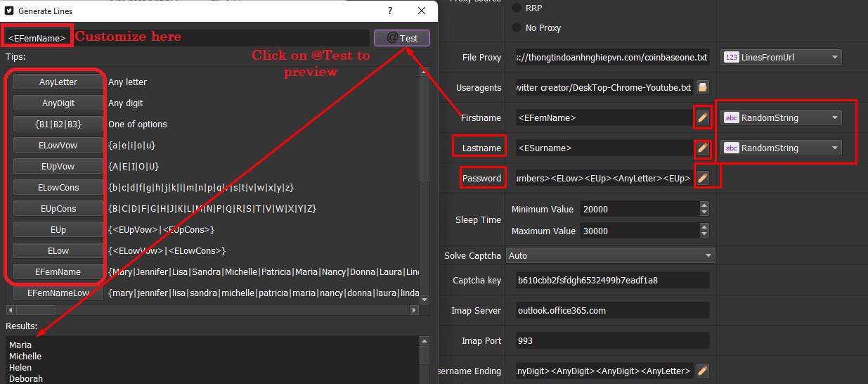This screenshot has width=868, height=384.
Task: Insert the AnyLetter token
Action: coord(58,82)
